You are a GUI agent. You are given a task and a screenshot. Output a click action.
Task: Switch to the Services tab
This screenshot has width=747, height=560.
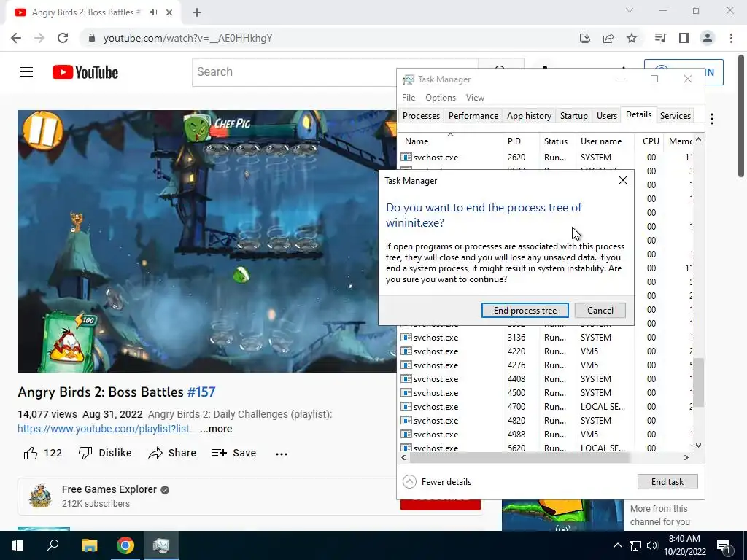tap(675, 116)
